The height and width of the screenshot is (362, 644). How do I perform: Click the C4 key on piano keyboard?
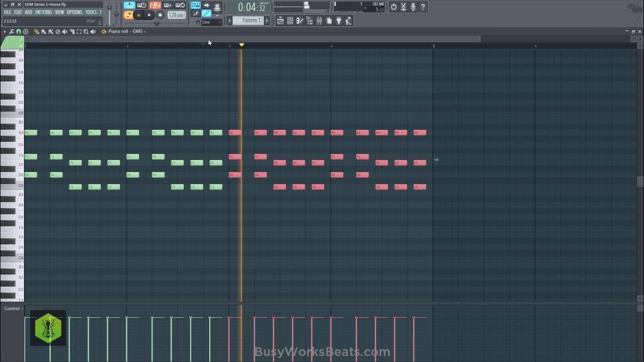tap(11, 258)
